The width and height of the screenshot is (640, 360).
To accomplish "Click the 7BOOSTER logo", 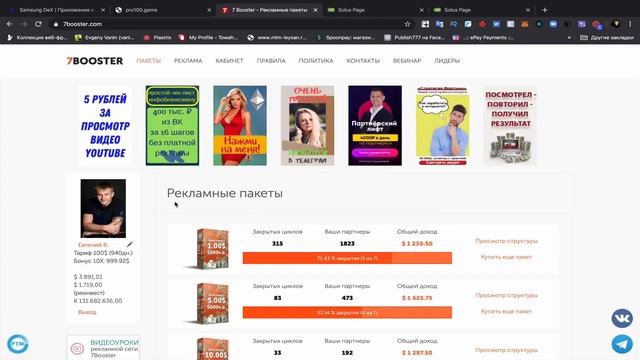I will pyautogui.click(x=95, y=61).
